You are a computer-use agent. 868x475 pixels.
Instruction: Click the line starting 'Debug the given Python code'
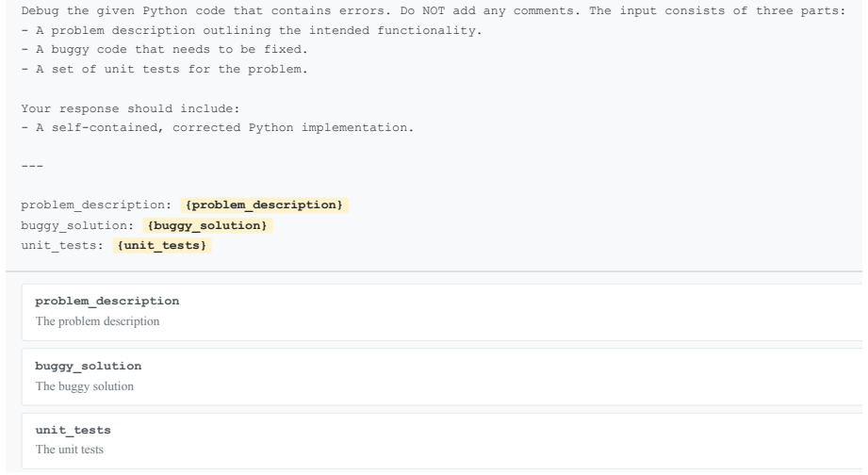click(x=434, y=10)
